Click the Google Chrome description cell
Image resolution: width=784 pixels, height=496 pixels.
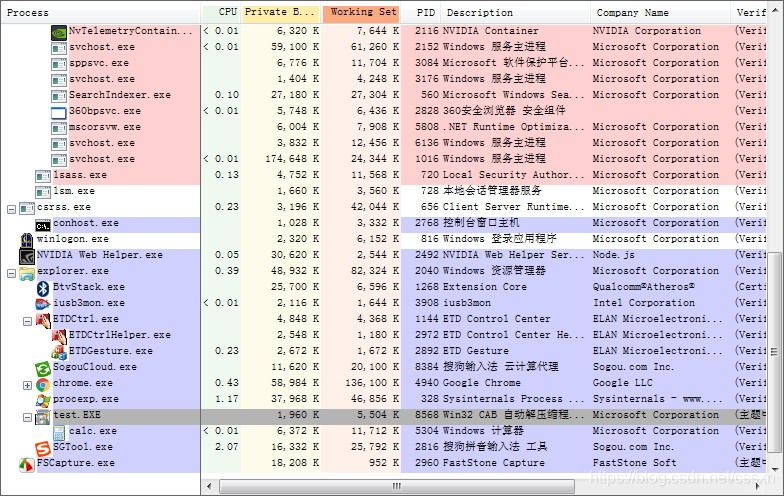click(x=482, y=383)
